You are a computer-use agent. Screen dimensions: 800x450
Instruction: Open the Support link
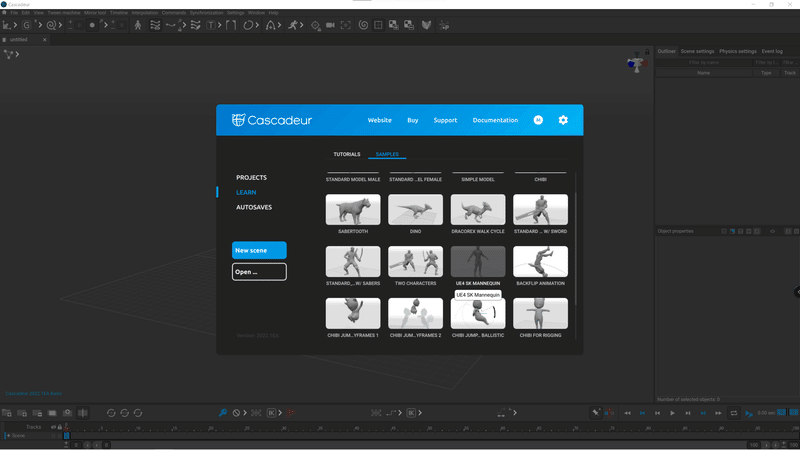[x=445, y=120]
